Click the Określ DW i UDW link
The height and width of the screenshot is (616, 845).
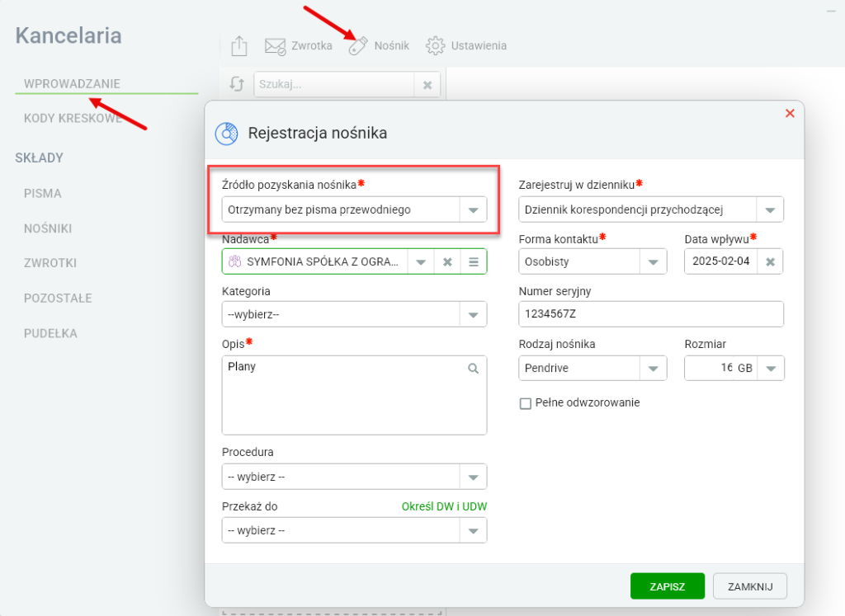click(444, 506)
